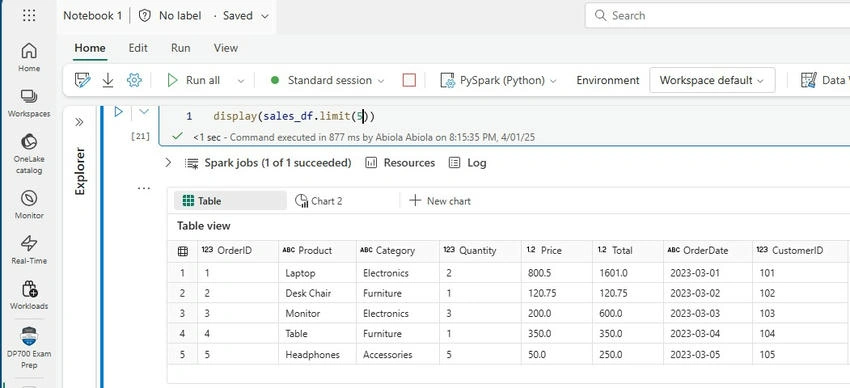Click the Resources link
This screenshot has height=388, width=850.
click(409, 163)
